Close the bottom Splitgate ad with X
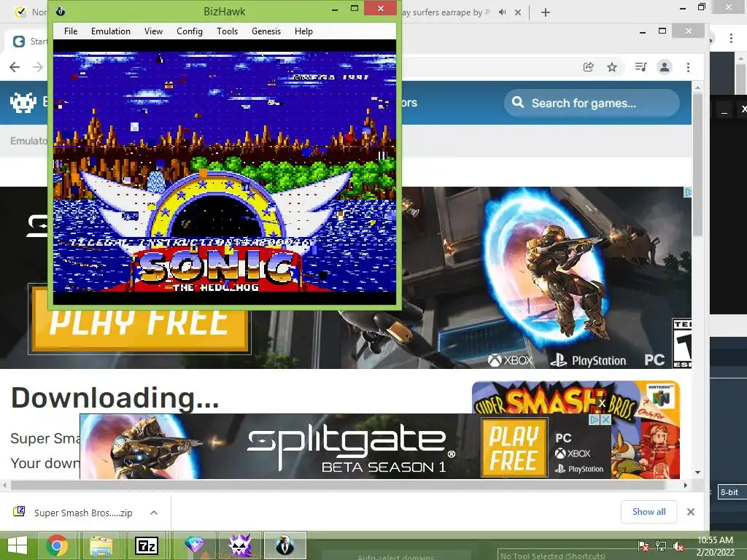 pos(605,419)
